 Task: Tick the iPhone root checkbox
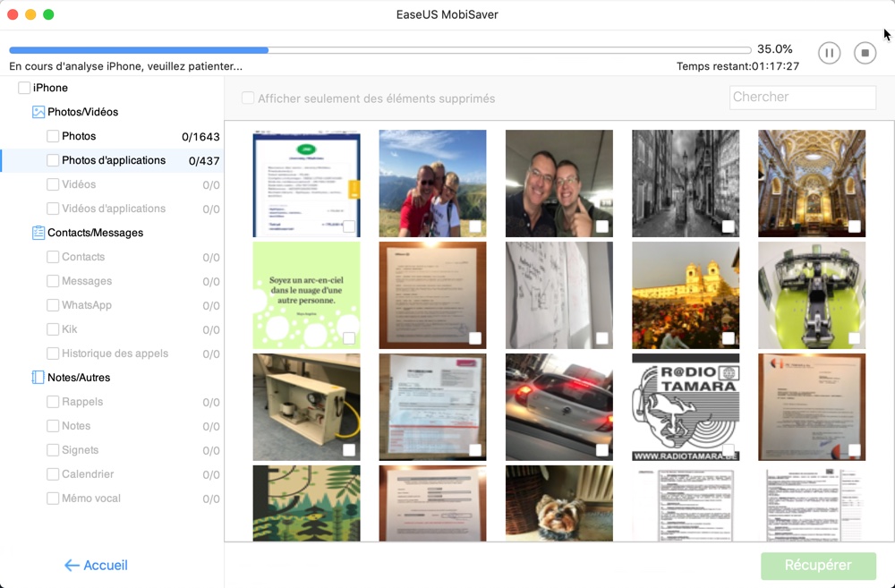tap(24, 88)
